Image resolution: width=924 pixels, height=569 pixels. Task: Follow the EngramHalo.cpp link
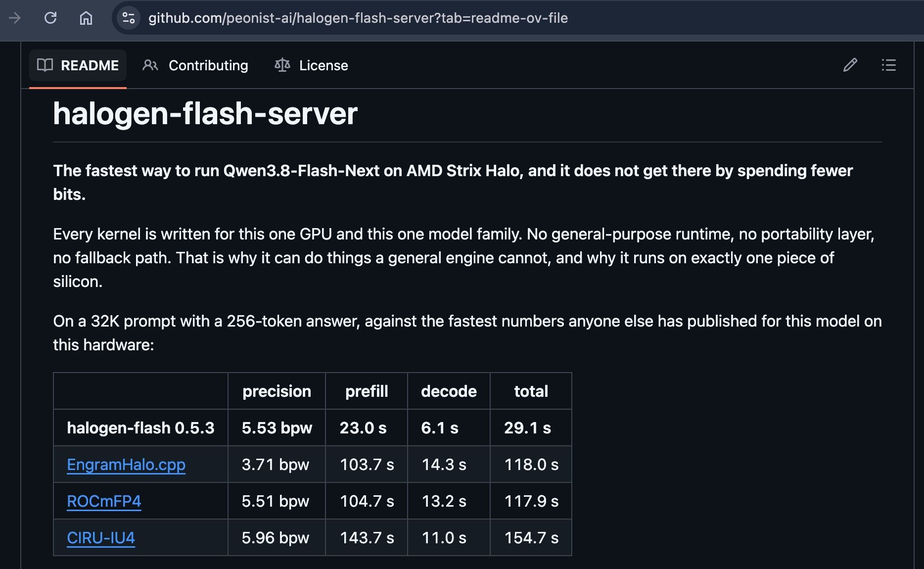tap(126, 465)
